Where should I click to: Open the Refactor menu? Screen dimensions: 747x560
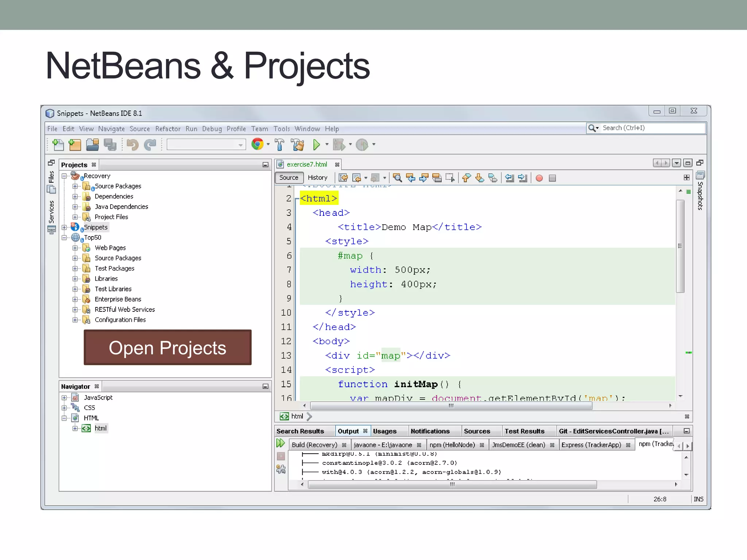[168, 129]
